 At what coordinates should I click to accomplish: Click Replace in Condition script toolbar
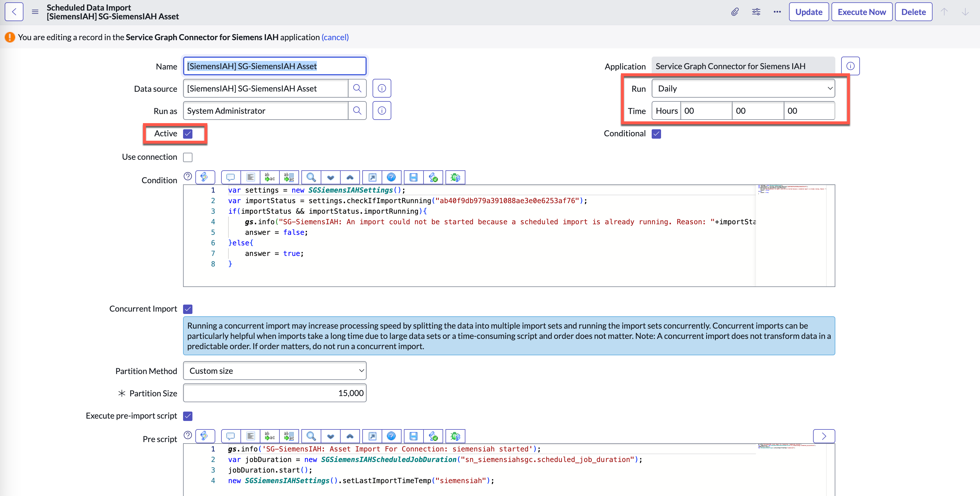pyautogui.click(x=270, y=177)
